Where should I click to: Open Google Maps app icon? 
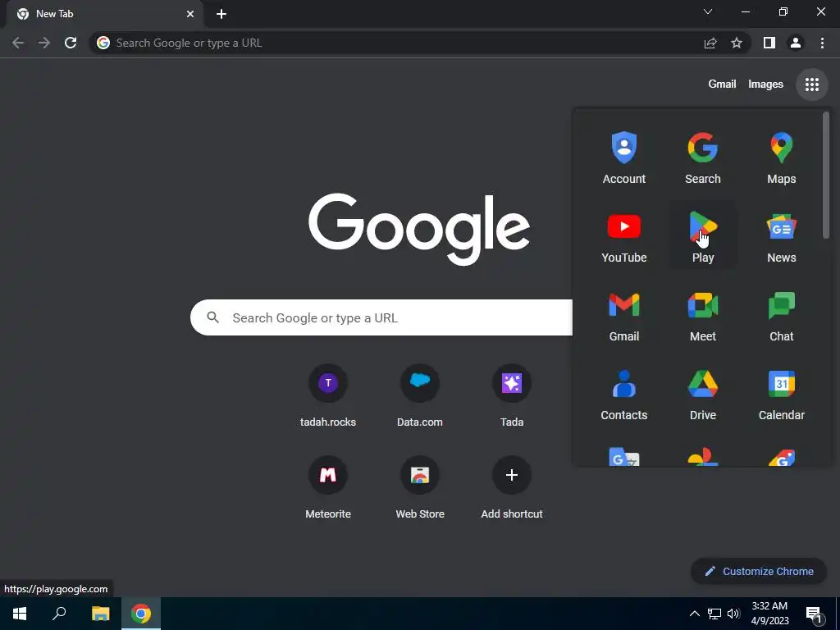(781, 158)
